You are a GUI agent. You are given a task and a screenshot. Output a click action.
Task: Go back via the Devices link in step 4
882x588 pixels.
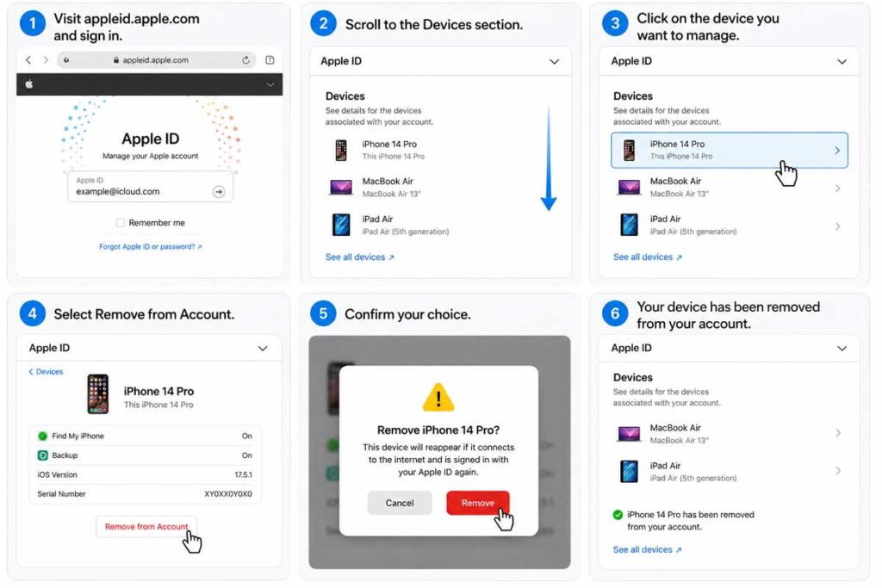[47, 372]
